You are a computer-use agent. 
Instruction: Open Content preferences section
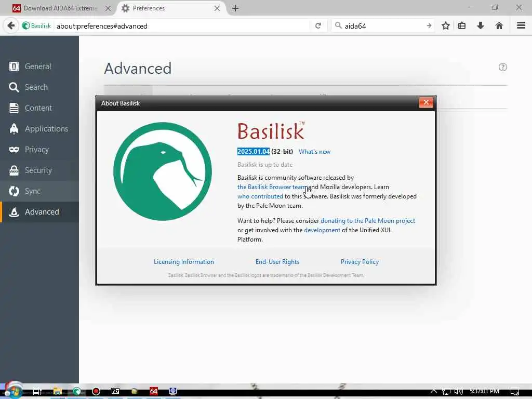pos(39,108)
